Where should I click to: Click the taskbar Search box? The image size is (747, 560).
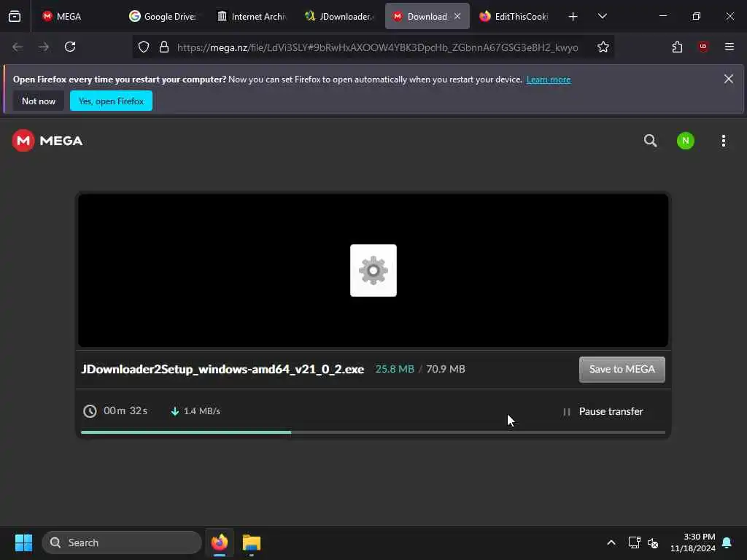click(x=122, y=542)
